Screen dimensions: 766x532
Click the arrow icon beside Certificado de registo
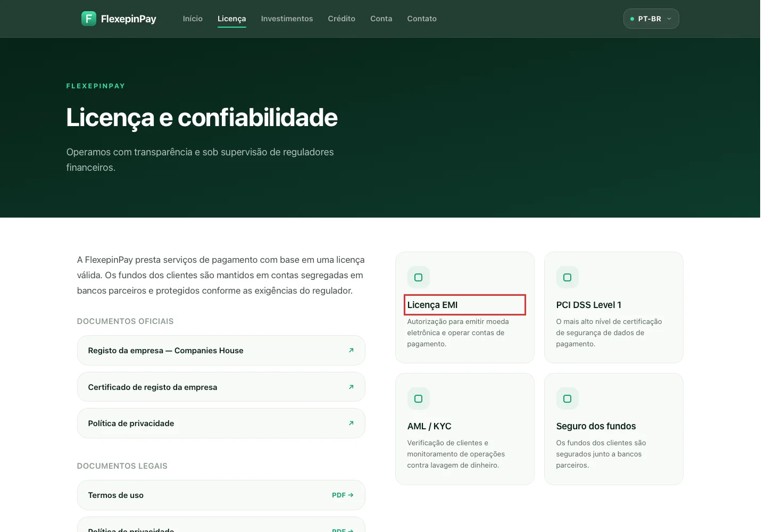(351, 387)
